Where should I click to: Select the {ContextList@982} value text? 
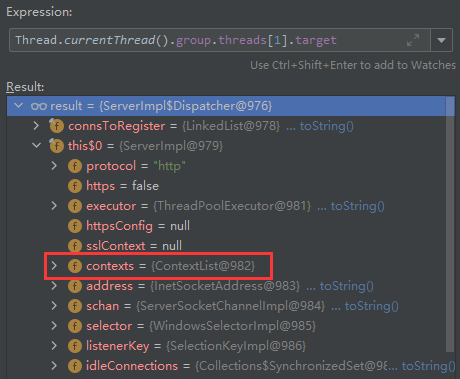(x=203, y=266)
